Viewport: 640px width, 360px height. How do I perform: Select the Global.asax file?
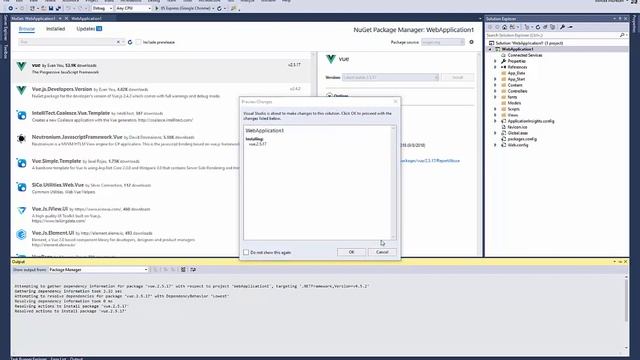click(x=518, y=133)
